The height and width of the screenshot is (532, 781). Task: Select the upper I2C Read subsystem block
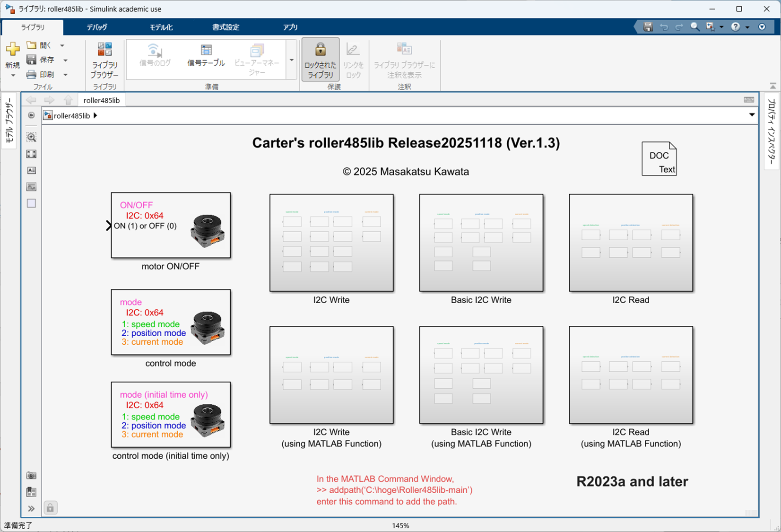click(631, 243)
